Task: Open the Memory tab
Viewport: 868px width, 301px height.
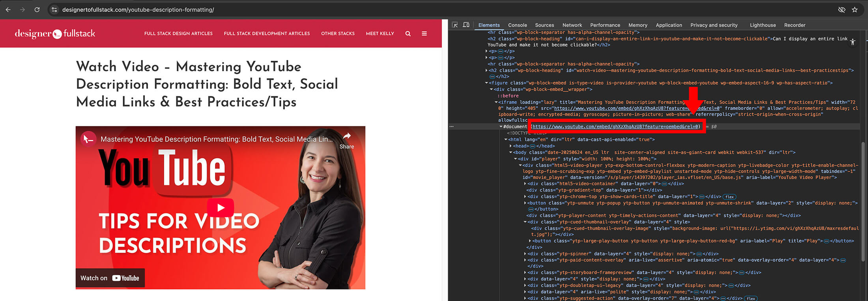Action: tap(638, 25)
